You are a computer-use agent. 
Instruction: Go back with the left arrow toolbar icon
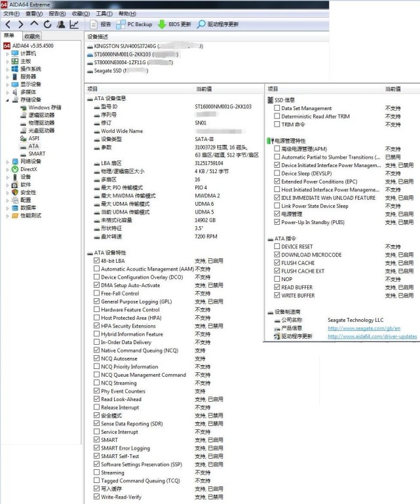click(x=9, y=24)
